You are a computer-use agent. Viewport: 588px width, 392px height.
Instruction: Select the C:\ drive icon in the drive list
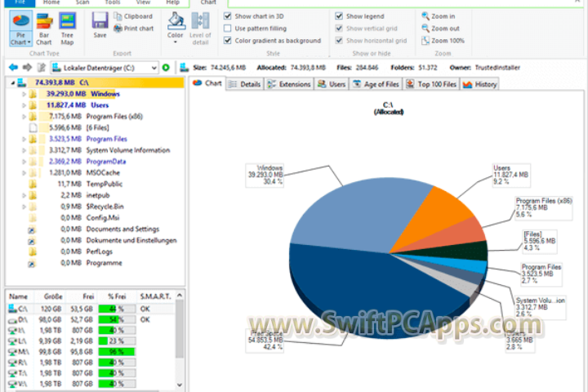click(x=13, y=309)
